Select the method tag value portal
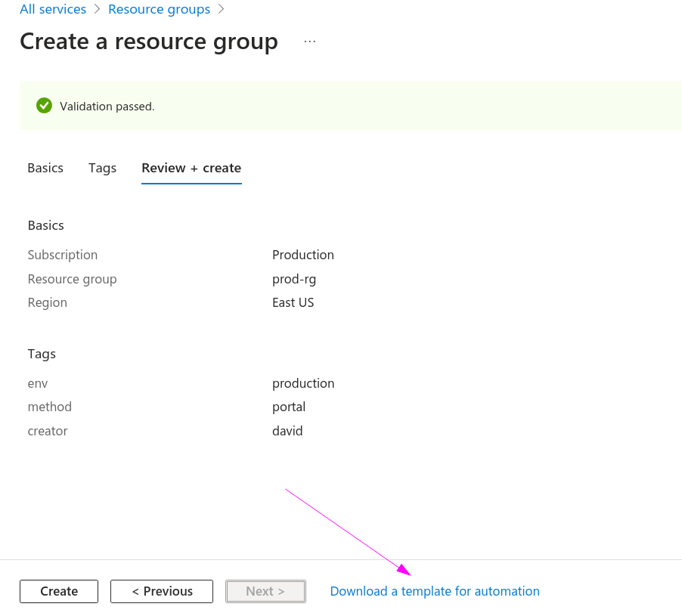Viewport: 682px width, 616px height. [289, 407]
